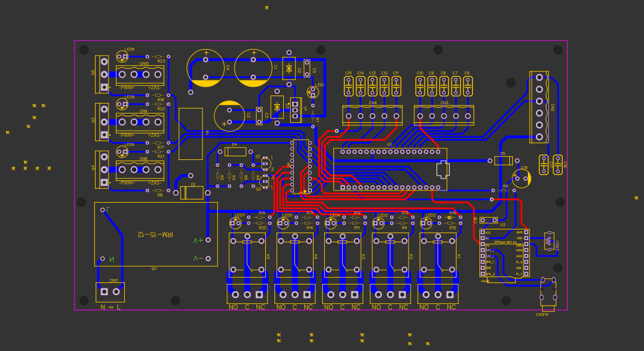Select diode D4
This screenshot has width=644, height=351.
point(235,152)
